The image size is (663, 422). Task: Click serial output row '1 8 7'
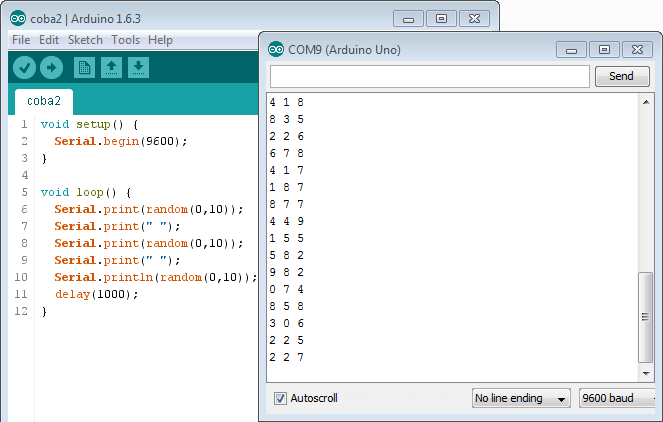click(287, 187)
